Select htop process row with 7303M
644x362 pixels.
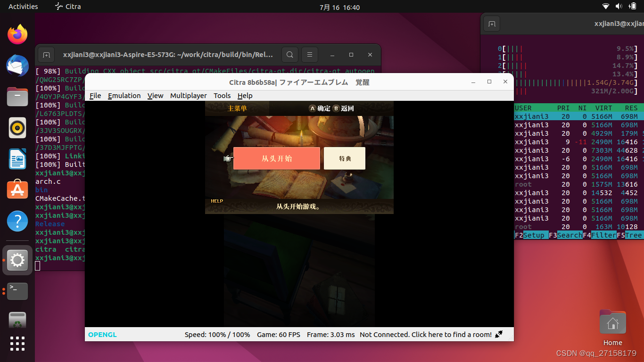click(579, 150)
